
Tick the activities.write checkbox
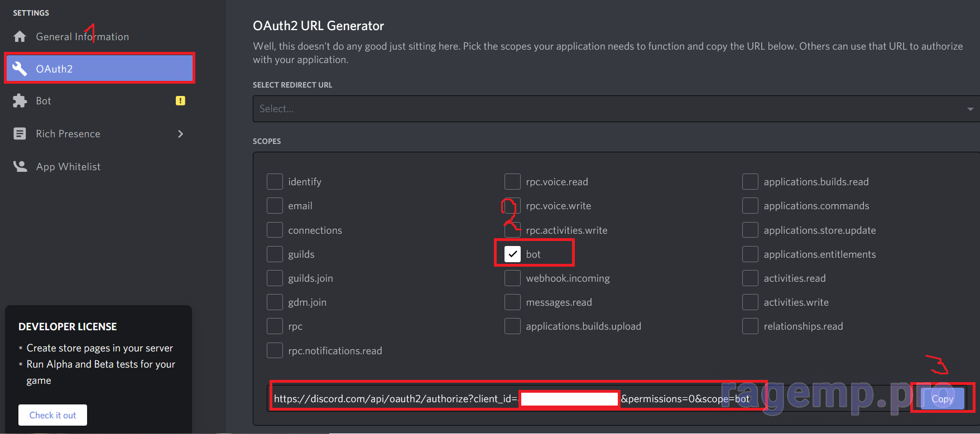tap(750, 302)
